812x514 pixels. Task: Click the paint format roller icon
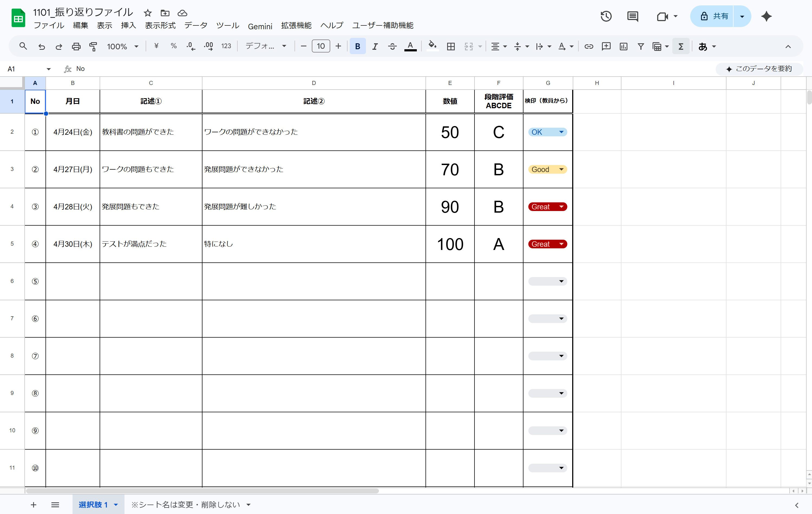(93, 47)
